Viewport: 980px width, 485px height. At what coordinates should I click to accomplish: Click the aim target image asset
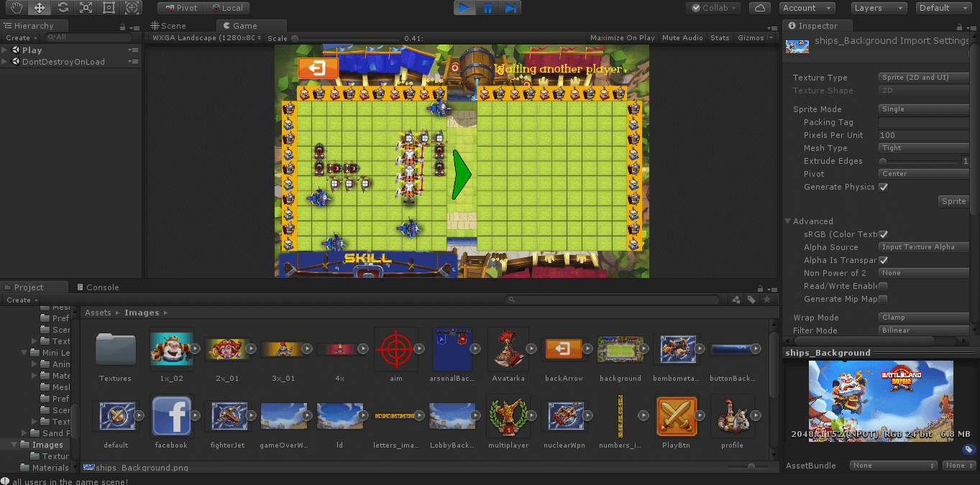pos(395,349)
